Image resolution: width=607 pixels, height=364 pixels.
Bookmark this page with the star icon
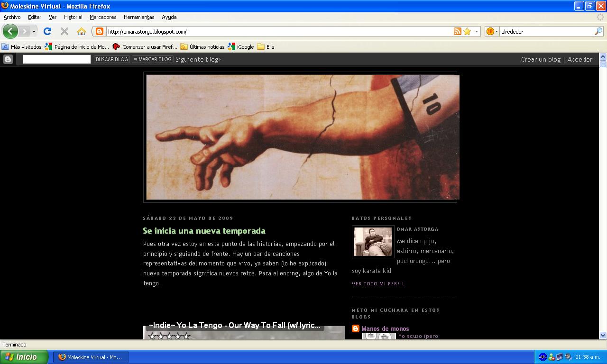point(467,31)
